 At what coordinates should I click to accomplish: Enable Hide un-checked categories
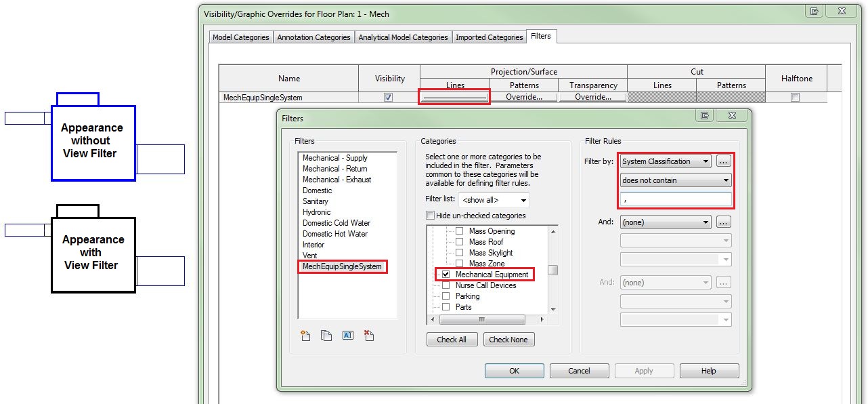tap(431, 215)
